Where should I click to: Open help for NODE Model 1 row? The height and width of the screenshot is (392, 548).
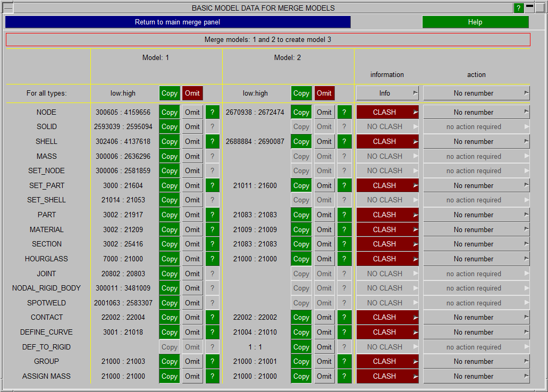coord(212,112)
